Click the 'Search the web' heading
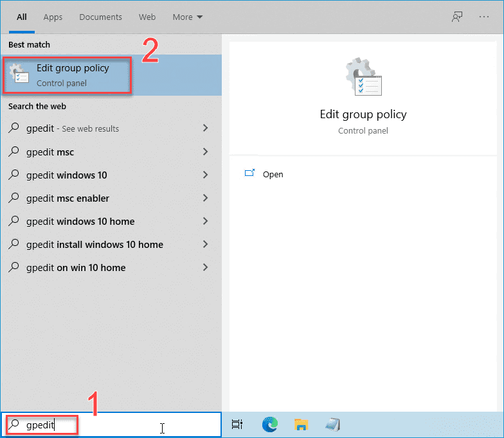This screenshot has width=504, height=438. pos(37,107)
